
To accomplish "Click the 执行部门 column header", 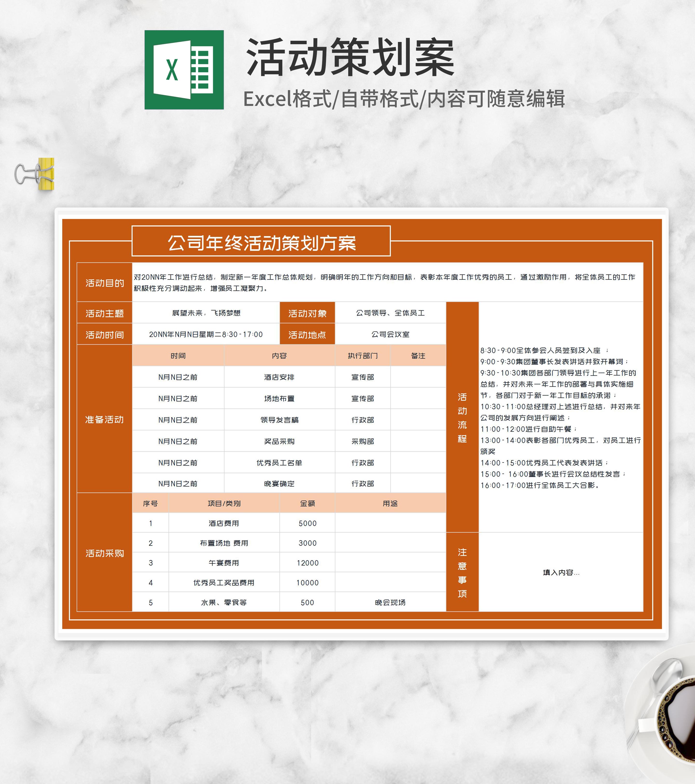I will [363, 356].
